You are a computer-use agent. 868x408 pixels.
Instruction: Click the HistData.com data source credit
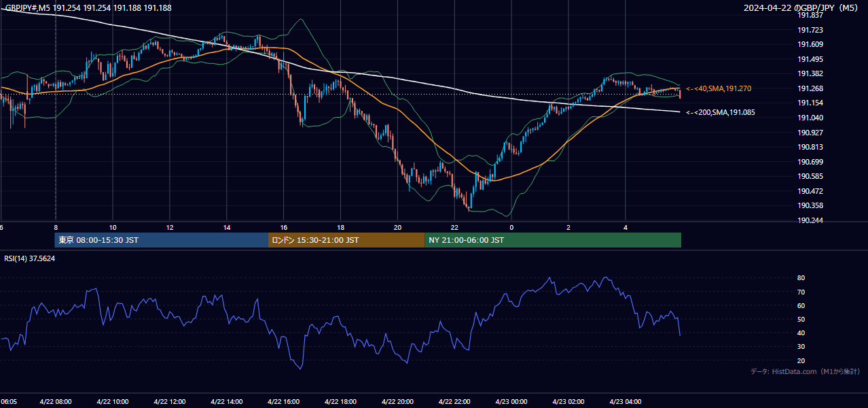(806, 371)
